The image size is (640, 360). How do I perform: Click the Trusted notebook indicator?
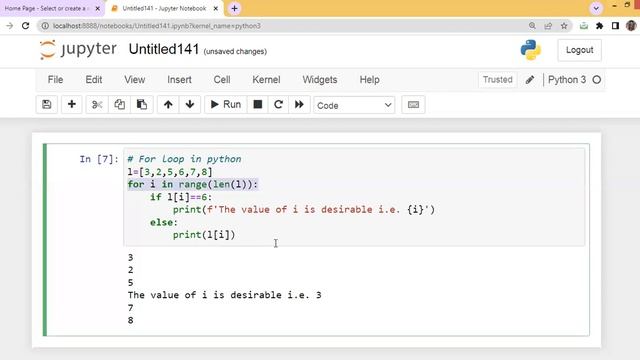[497, 80]
